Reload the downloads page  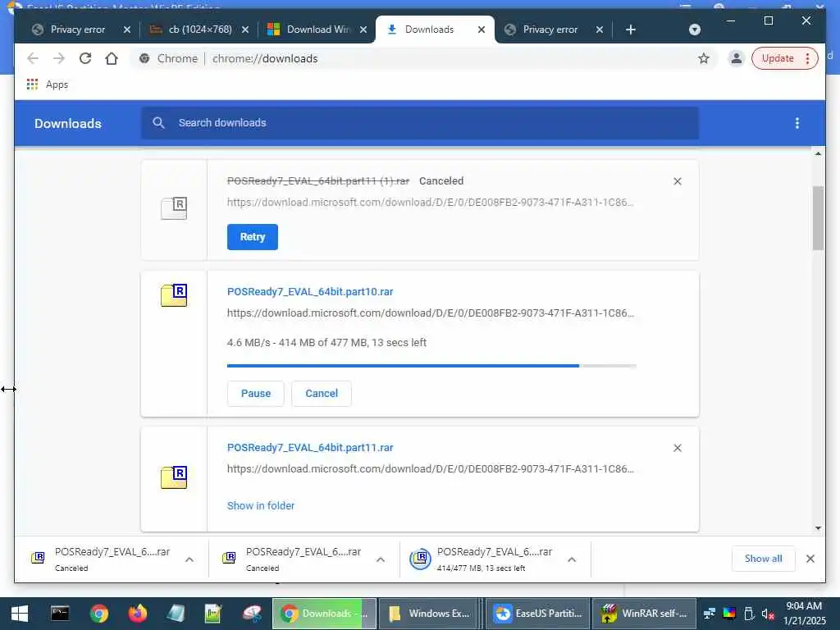[x=85, y=58]
